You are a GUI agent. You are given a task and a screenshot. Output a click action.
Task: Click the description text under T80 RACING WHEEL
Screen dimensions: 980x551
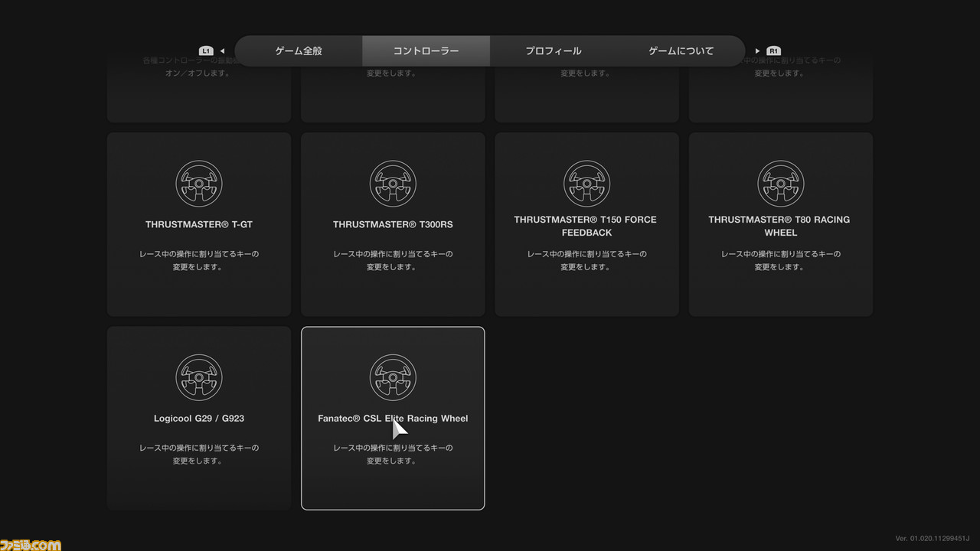[781, 260]
